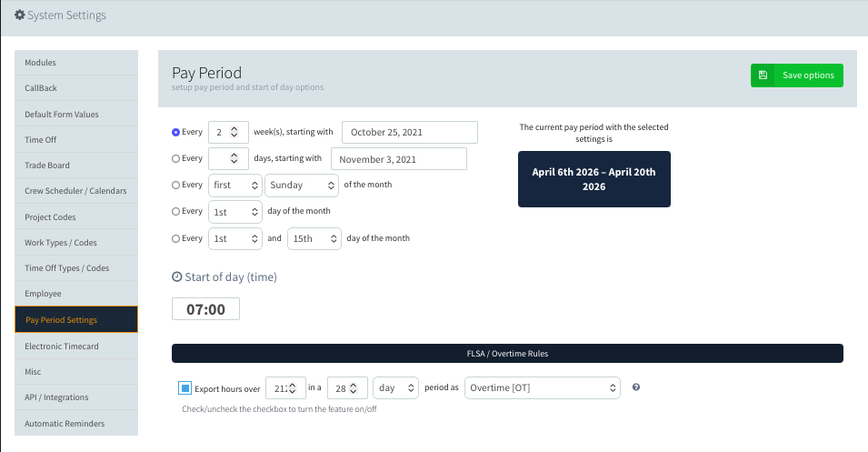Screen dimensions: 868x452
Task: Go to API / Integrations
Action: 76,397
